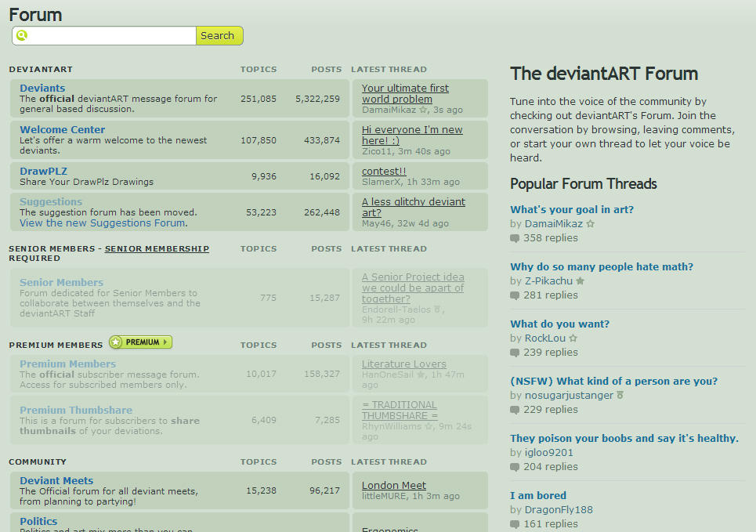Click the star icon beside Z-Pikachu
Image resolution: width=756 pixels, height=532 pixels.
[581, 280]
